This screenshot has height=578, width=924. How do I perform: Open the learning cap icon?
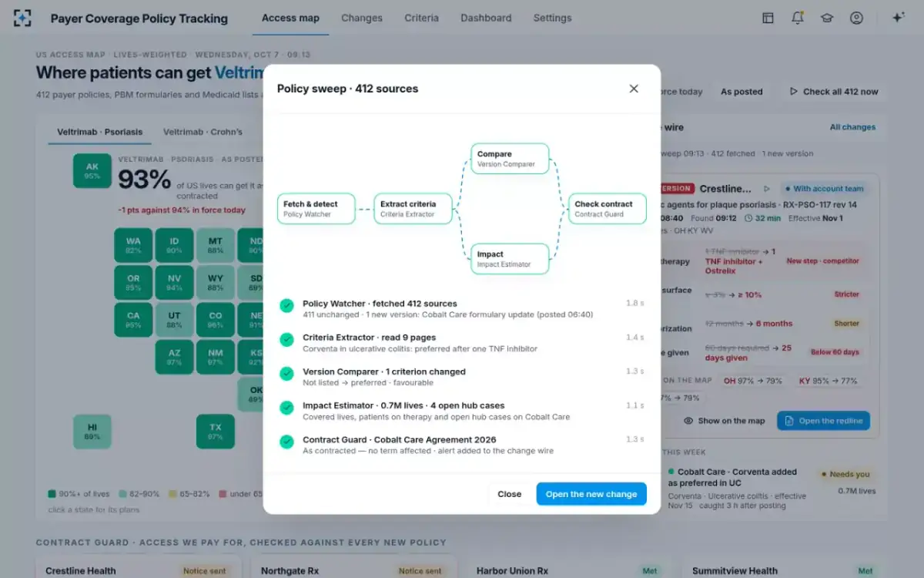pos(827,18)
